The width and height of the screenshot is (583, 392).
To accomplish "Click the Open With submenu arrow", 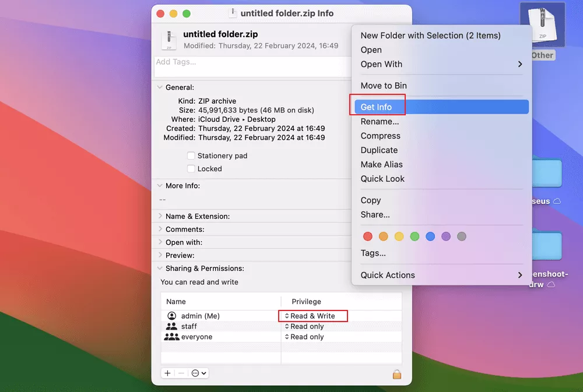I will click(x=520, y=64).
